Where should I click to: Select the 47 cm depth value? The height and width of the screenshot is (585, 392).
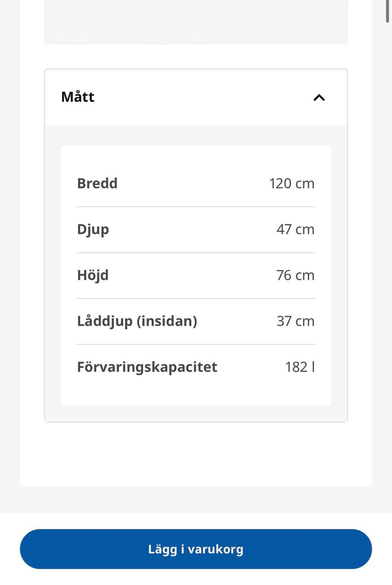(x=295, y=229)
